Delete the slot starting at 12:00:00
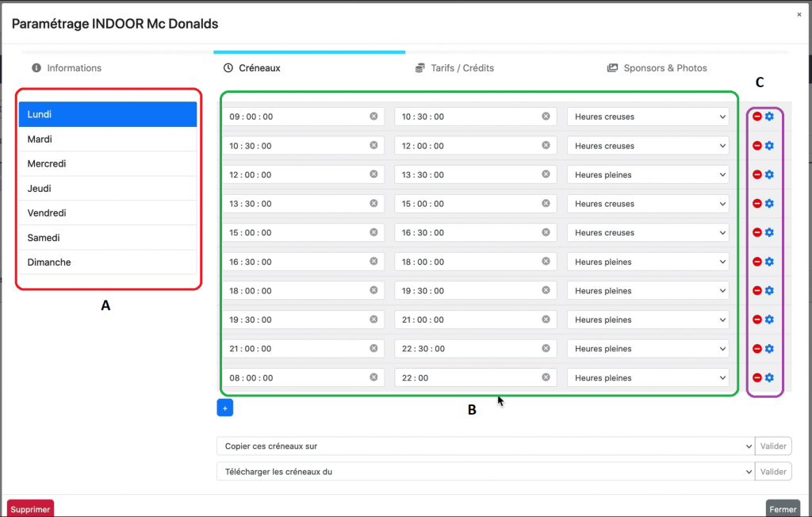 click(757, 174)
